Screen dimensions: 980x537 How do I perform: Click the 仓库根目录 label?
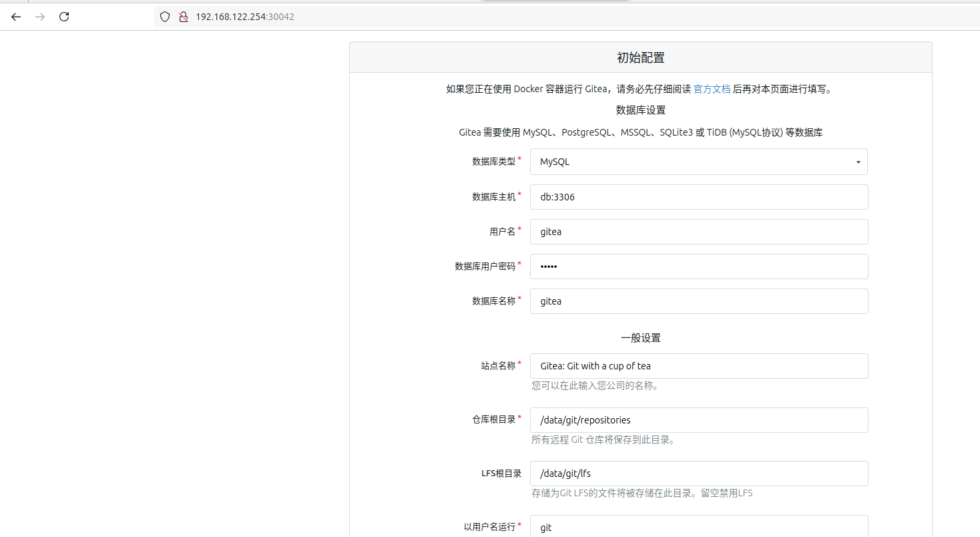point(494,420)
